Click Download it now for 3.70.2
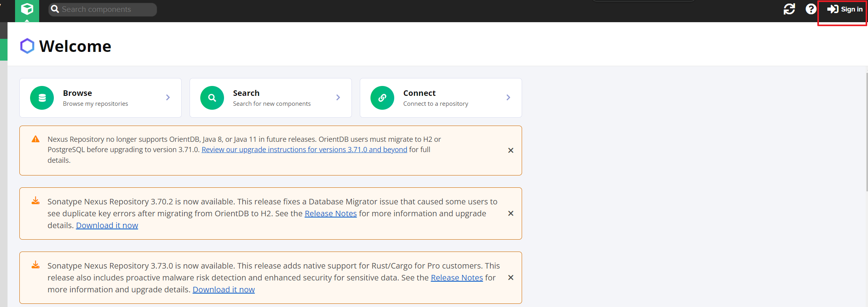The image size is (868, 307). coord(107,225)
